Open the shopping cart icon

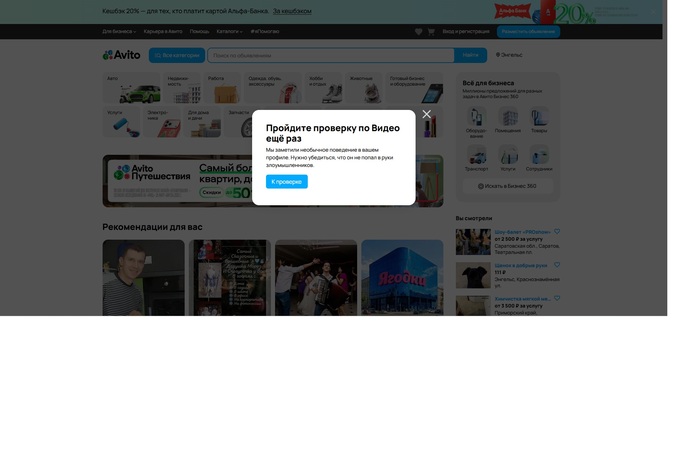point(431,32)
